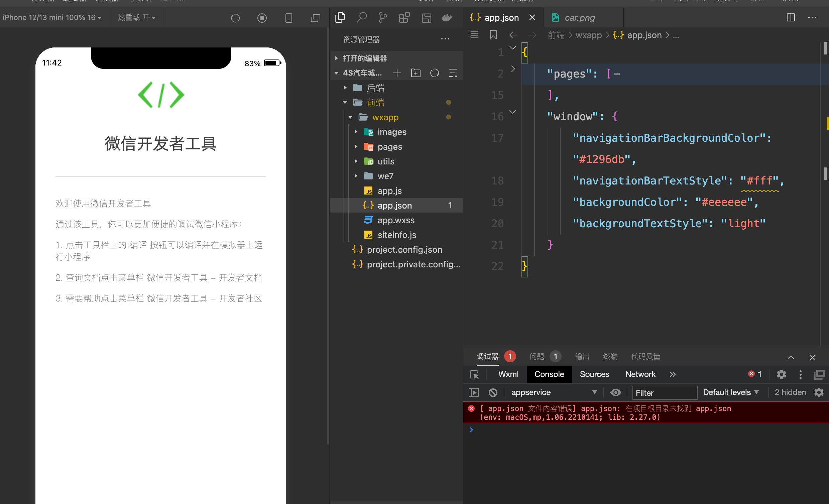Toggle the hot reload option
Image resolution: width=829 pixels, height=504 pixels.
pos(137,17)
